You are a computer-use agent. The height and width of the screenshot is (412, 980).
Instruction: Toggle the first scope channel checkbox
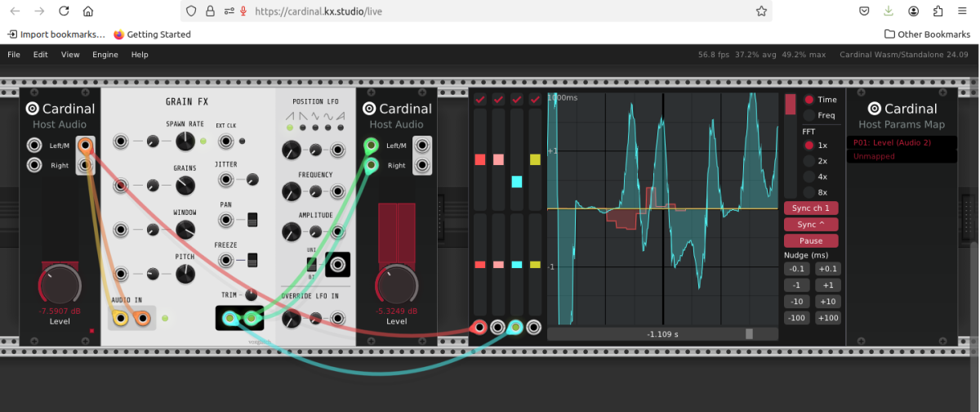click(x=480, y=100)
